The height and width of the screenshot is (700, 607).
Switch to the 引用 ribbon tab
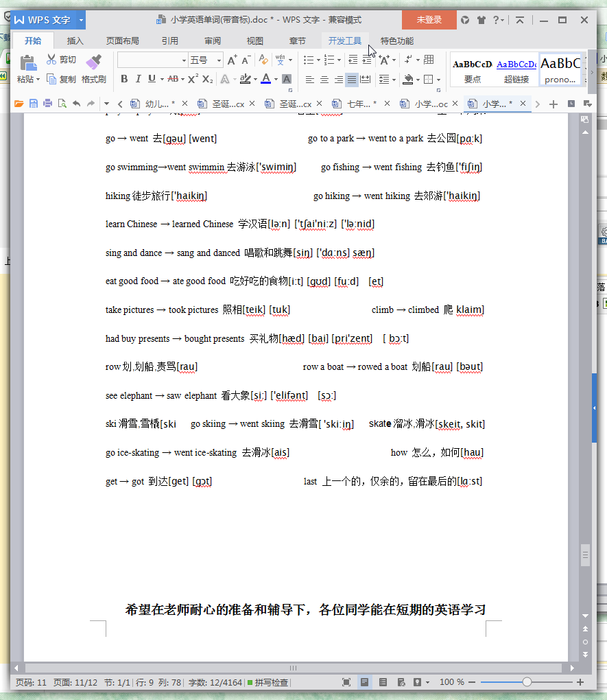click(169, 40)
